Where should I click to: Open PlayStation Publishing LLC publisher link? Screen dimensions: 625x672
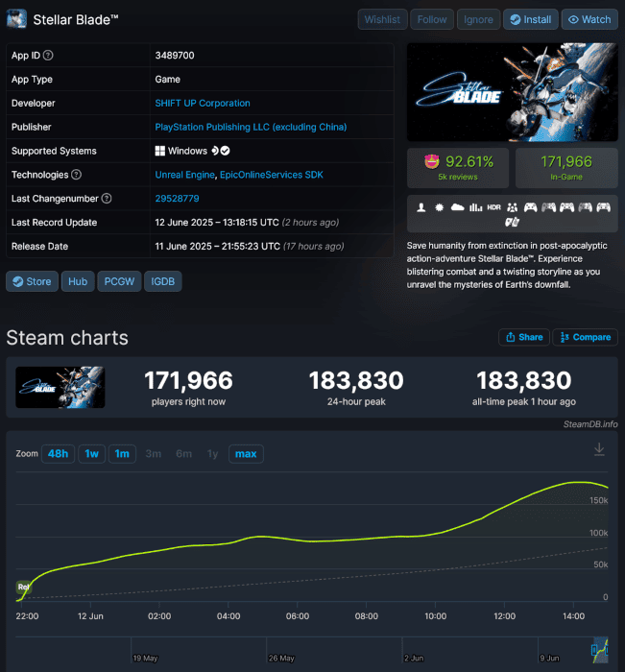(x=251, y=128)
